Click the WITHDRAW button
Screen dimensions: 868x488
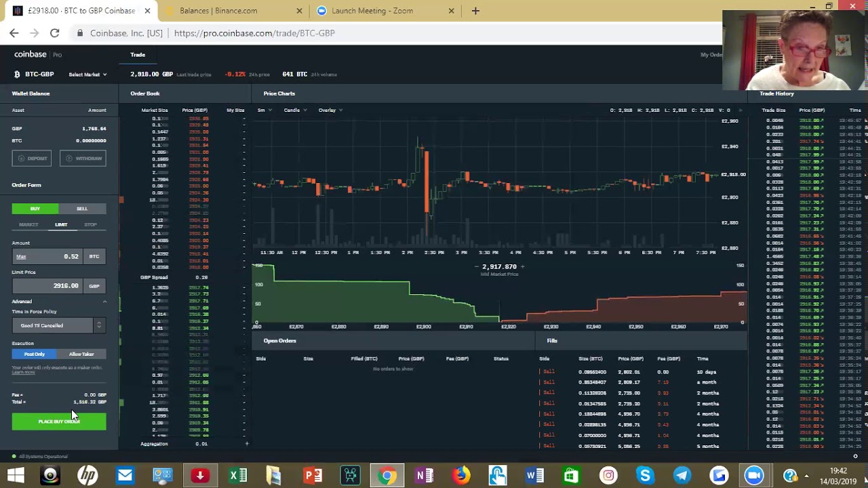point(83,159)
